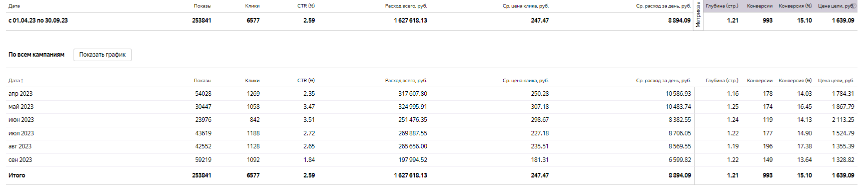Click the date range с 01.04.23 по 30.09.23
The height and width of the screenshot is (195, 868).
point(38,21)
